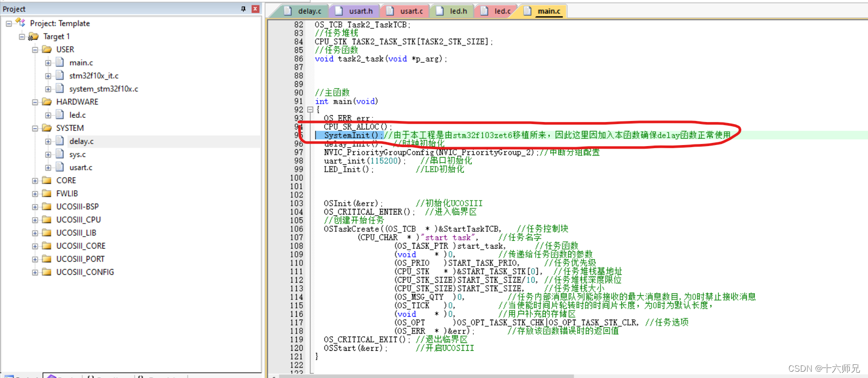Select the USER folder icon
The width and height of the screenshot is (868, 378).
pos(47,49)
